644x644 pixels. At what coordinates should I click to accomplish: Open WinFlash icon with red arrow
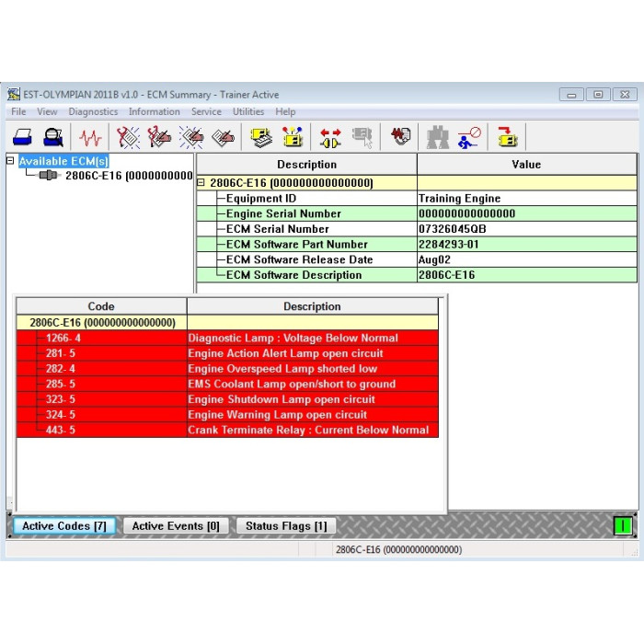[x=507, y=137]
